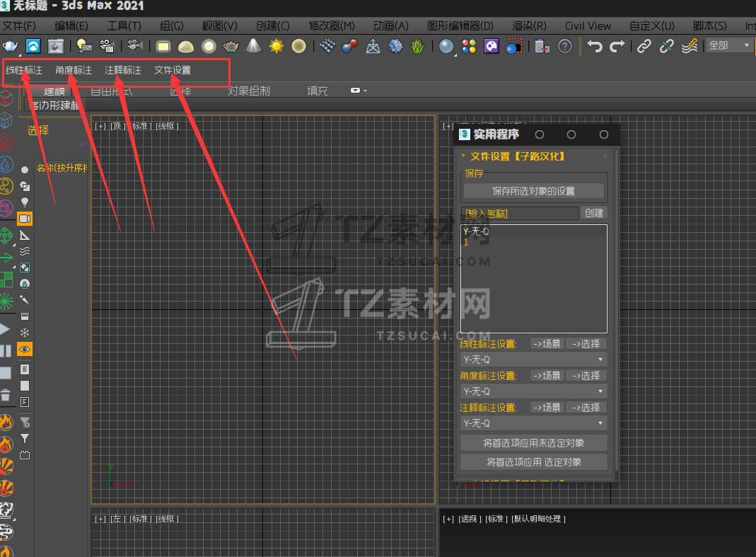
Task: Click the render production calendar icon
Action: pyautogui.click(x=55, y=46)
